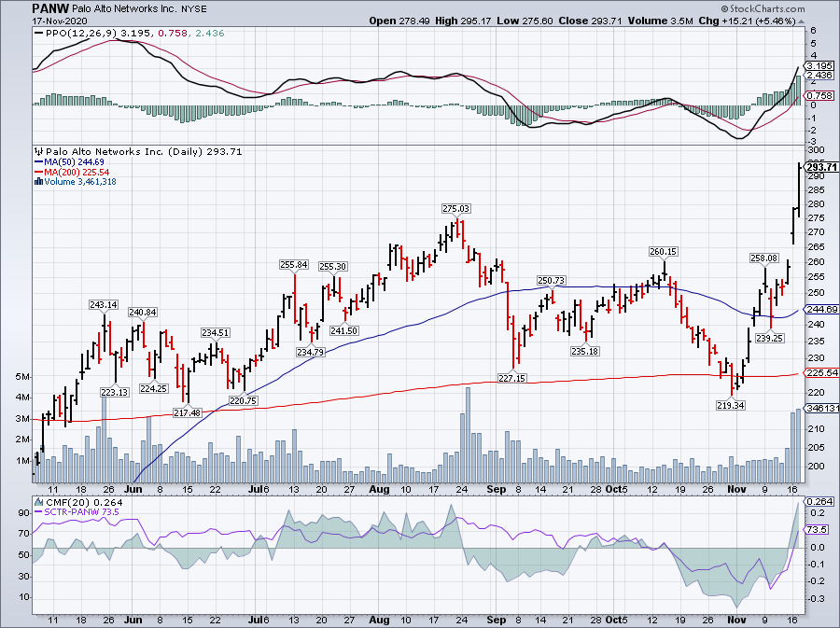Click the 225.54 MA(200) tag on the price axis
840x628 pixels.
[820, 372]
